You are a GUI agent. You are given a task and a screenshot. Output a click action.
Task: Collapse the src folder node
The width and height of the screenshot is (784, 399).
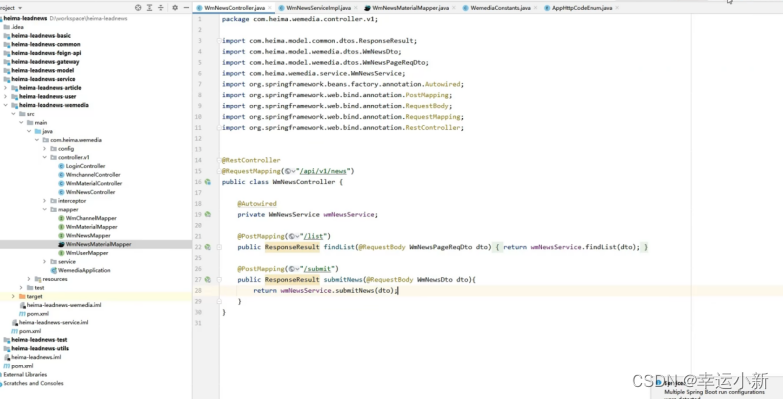pyautogui.click(x=14, y=114)
